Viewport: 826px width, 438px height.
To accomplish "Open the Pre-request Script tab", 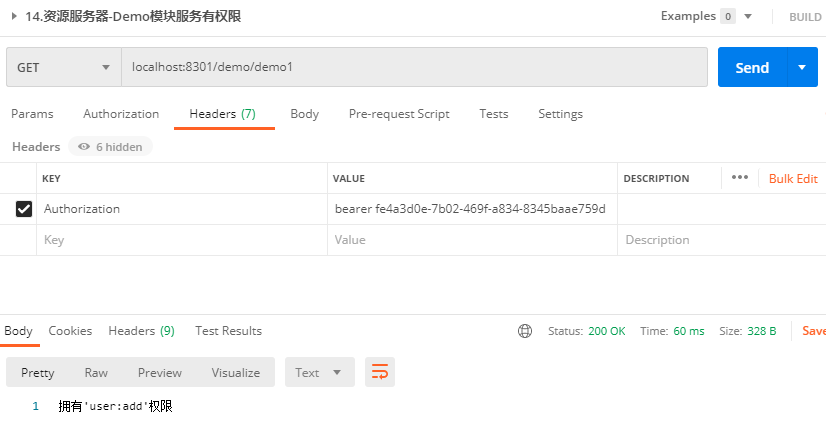I will [399, 114].
